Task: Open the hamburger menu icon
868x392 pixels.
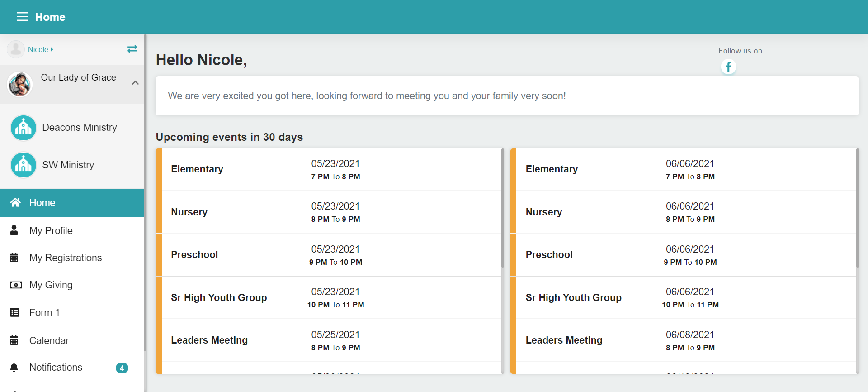Action: [x=22, y=17]
